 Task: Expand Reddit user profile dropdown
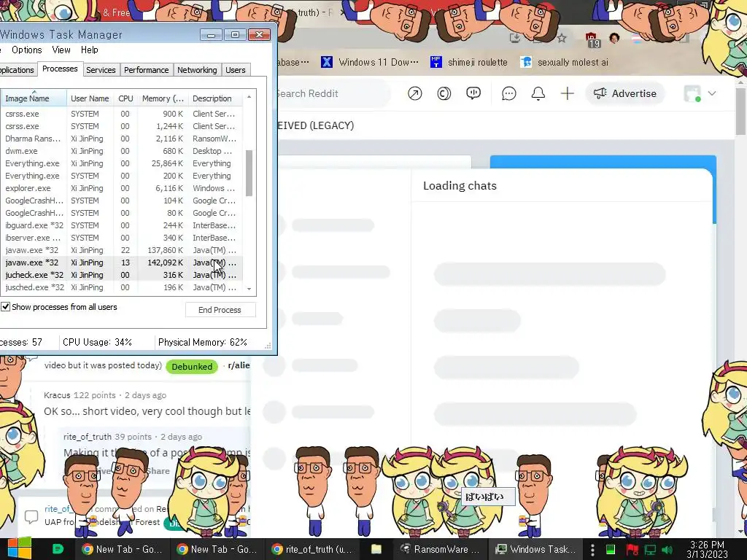click(712, 93)
